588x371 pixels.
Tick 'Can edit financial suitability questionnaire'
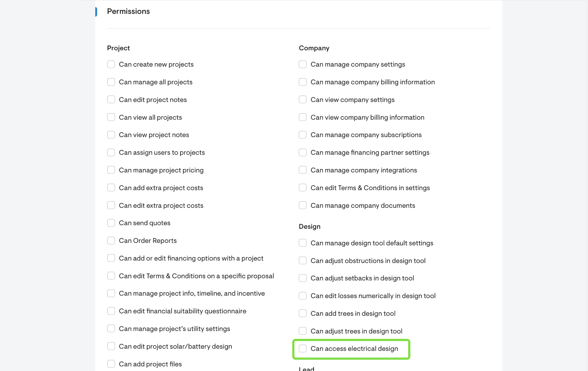point(111,311)
